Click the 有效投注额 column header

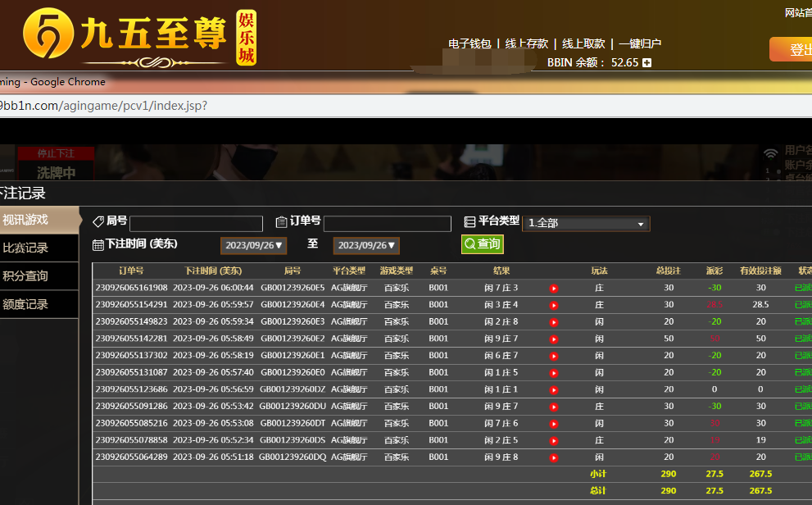pyautogui.click(x=760, y=271)
